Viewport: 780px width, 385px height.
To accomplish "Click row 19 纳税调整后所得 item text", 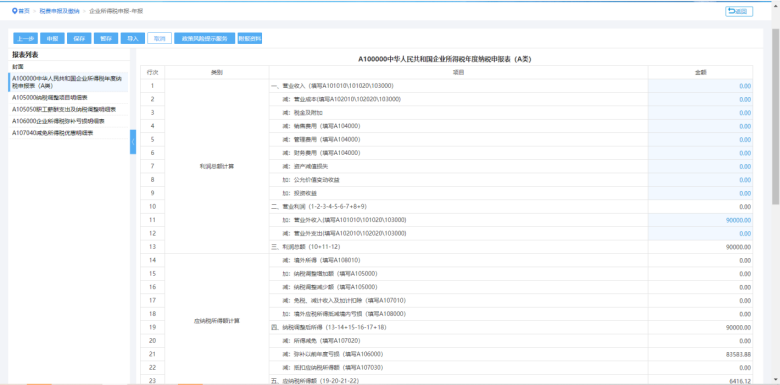I will click(x=328, y=327).
